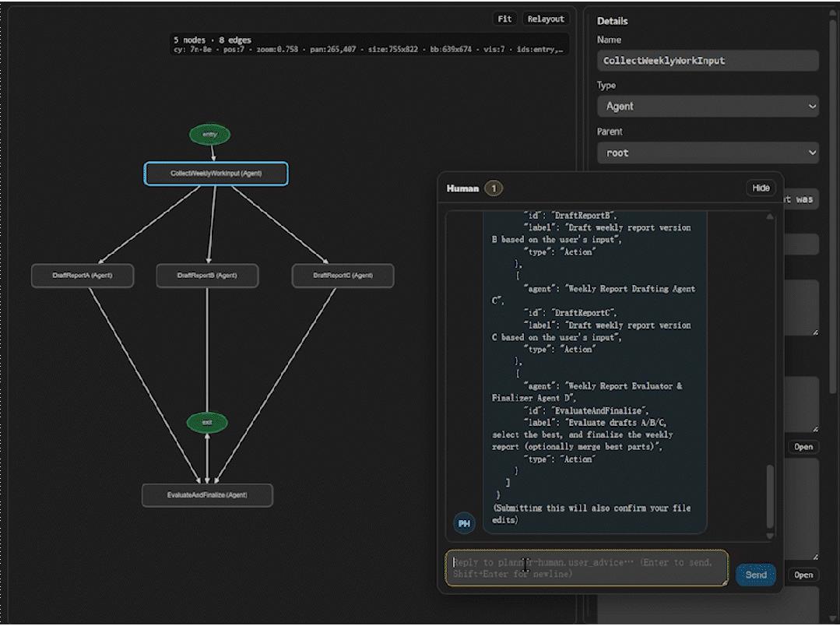
Task: Click the chat message scrollbar thumb
Action: coord(770,496)
